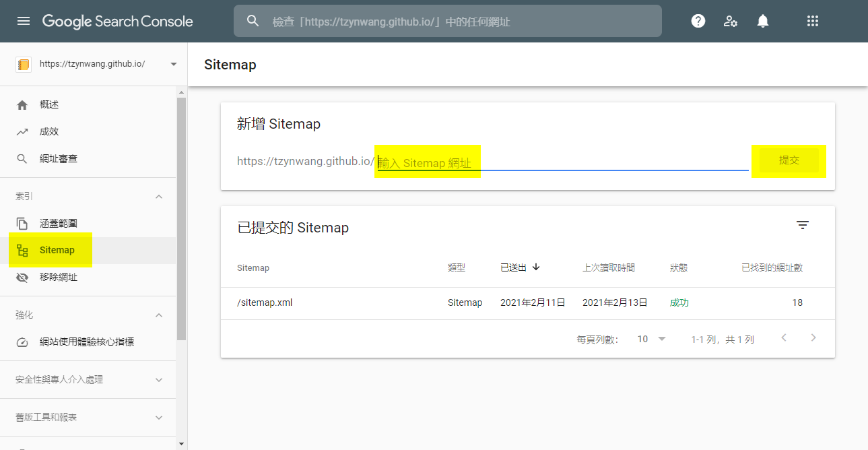This screenshot has width=868, height=450.
Task: Open the notifications bell
Action: pos(763,21)
